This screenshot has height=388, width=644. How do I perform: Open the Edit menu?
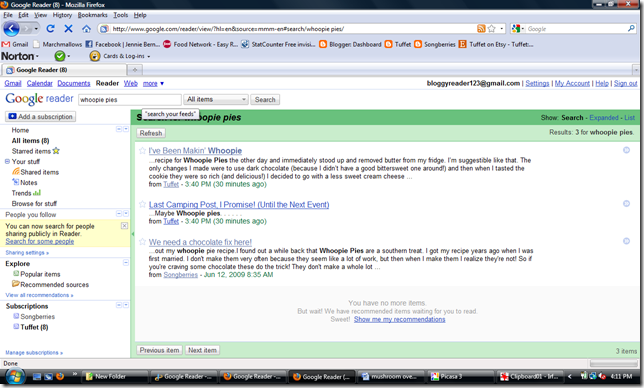click(x=23, y=15)
